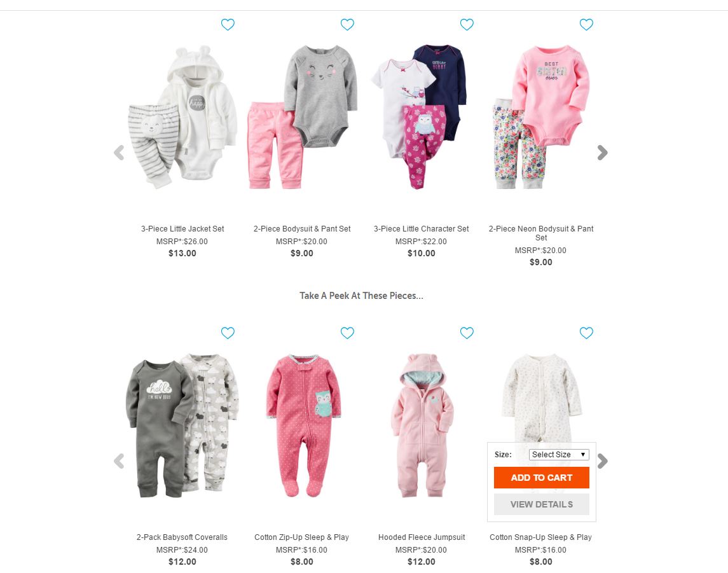Click heart icon above Neon Bodysuit set

(x=586, y=24)
